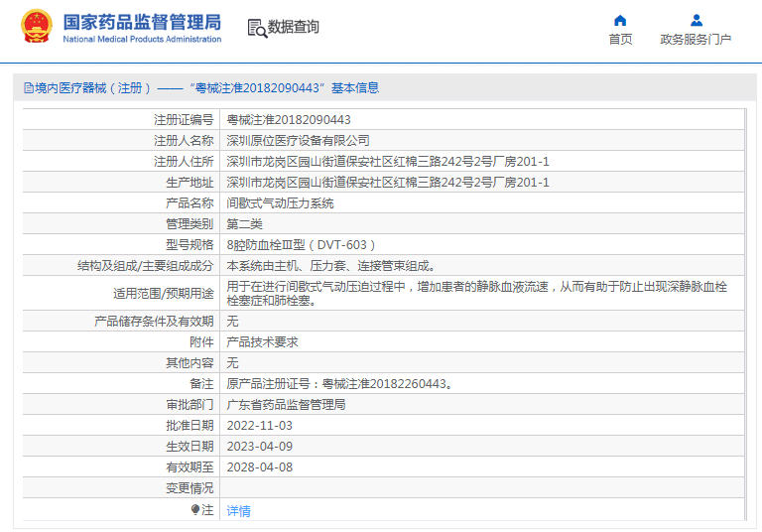Click the 注册人名称 label

pyautogui.click(x=184, y=141)
